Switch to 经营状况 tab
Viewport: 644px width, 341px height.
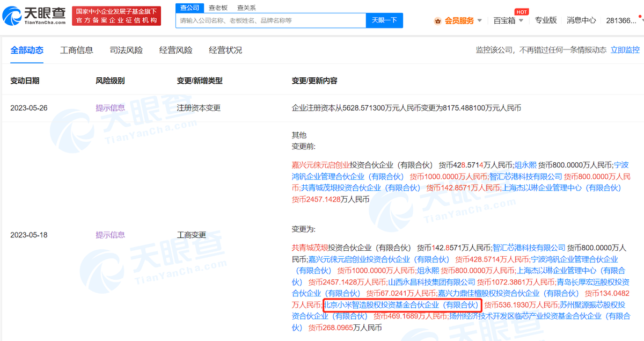(x=225, y=50)
